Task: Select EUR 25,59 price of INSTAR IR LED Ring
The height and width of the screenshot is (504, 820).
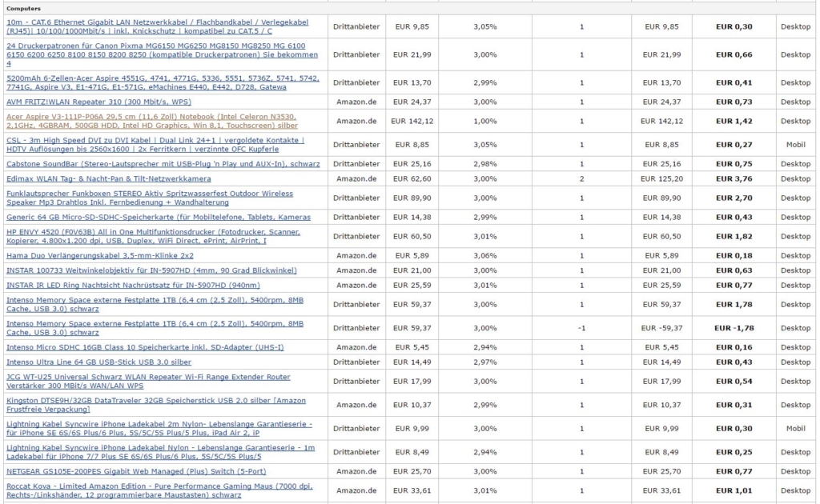Action: pos(412,285)
